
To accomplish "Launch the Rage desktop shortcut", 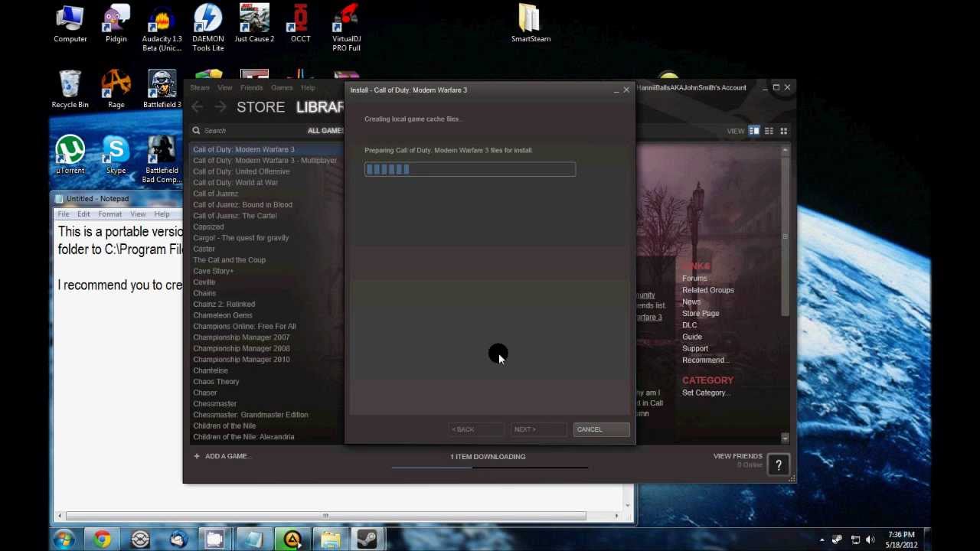I will 116,90.
